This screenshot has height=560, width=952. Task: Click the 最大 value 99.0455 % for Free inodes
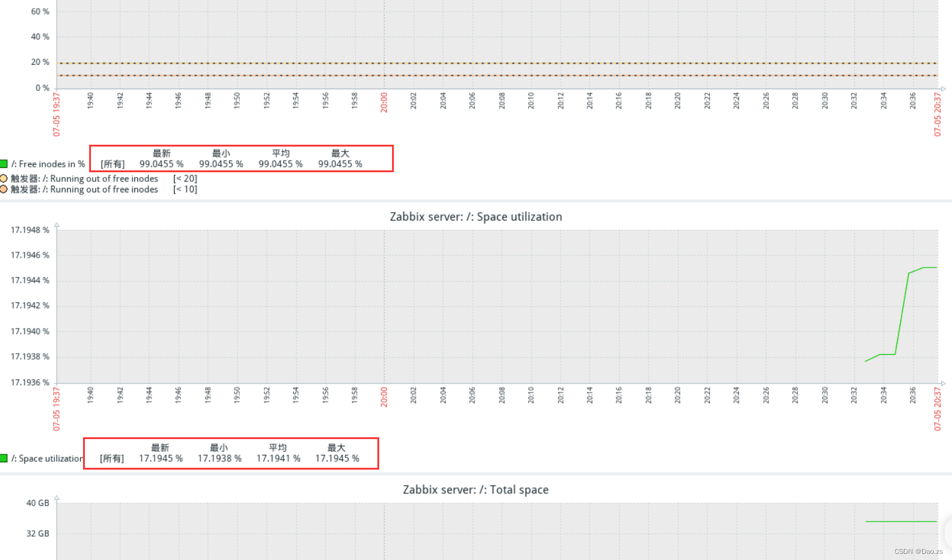point(340,164)
